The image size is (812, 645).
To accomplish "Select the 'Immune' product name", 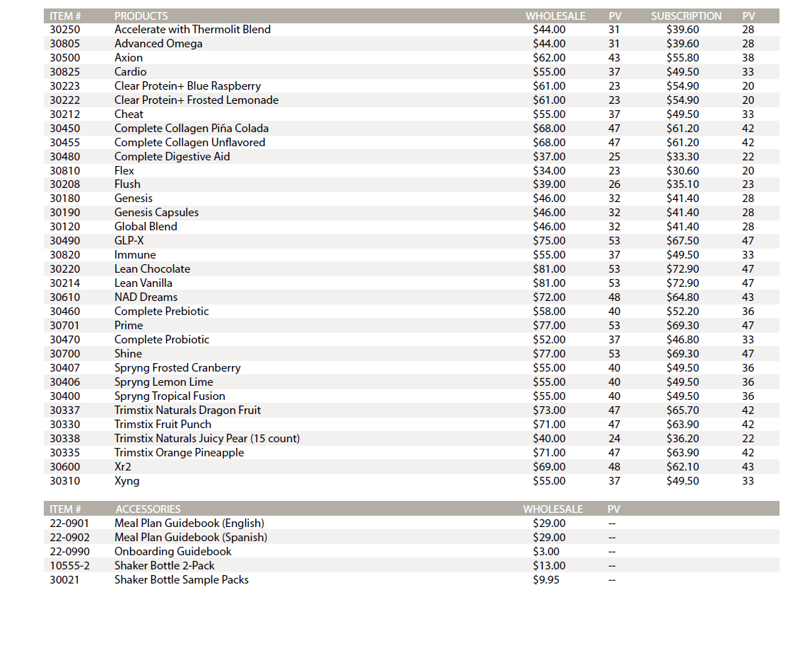I will click(x=135, y=255).
